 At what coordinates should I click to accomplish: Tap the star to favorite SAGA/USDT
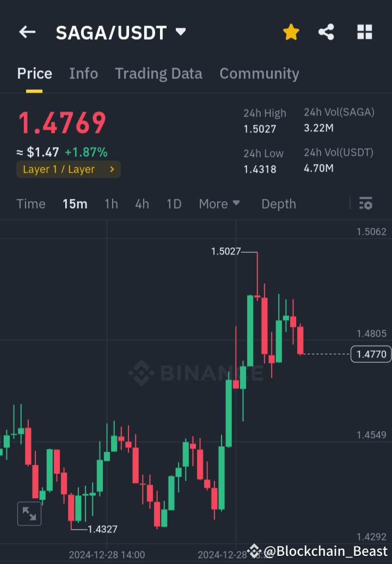pyautogui.click(x=291, y=32)
